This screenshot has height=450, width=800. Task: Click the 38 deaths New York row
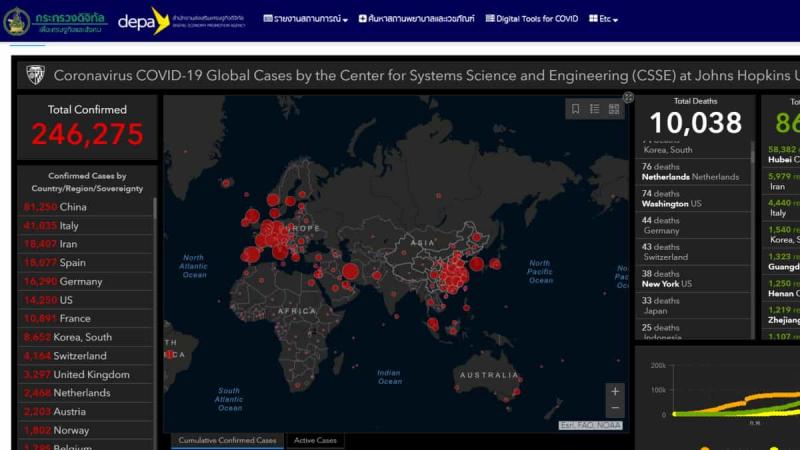(x=693, y=279)
